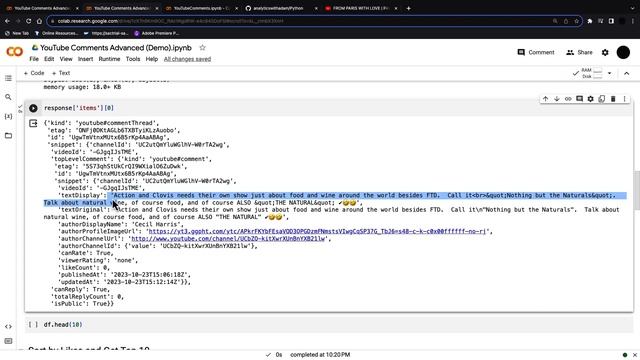Open cell editor settings gear
The image size is (640, 360).
[591, 99]
